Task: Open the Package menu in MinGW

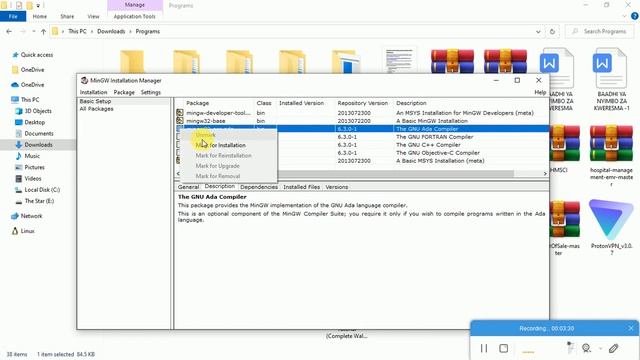Action: coord(124,92)
